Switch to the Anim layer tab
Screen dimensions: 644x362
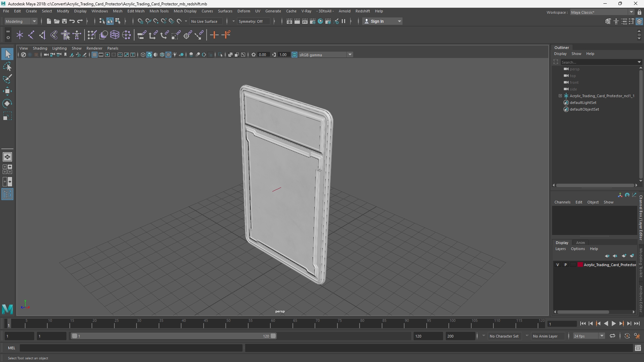point(580,243)
